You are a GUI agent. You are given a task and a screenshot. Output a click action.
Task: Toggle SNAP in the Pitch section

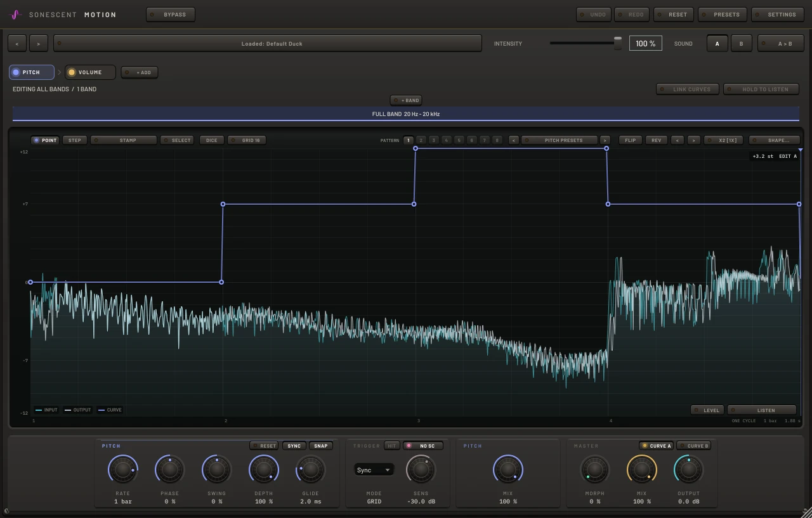pyautogui.click(x=321, y=446)
